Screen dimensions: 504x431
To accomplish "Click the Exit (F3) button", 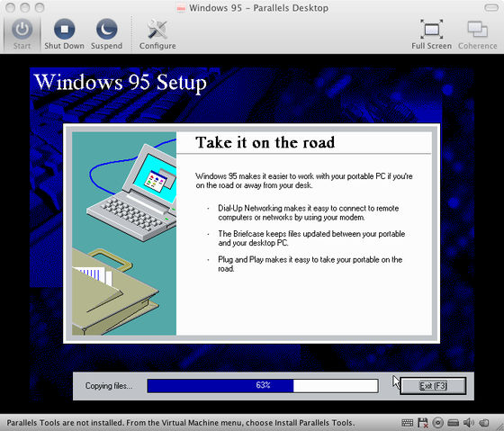I will 433,386.
